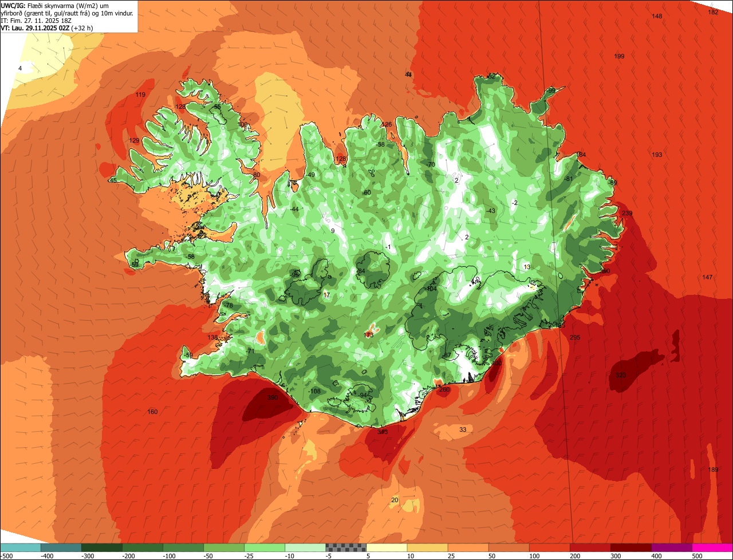
Task: Click the dark red 300 to 400 swatch
Action: 631,547
